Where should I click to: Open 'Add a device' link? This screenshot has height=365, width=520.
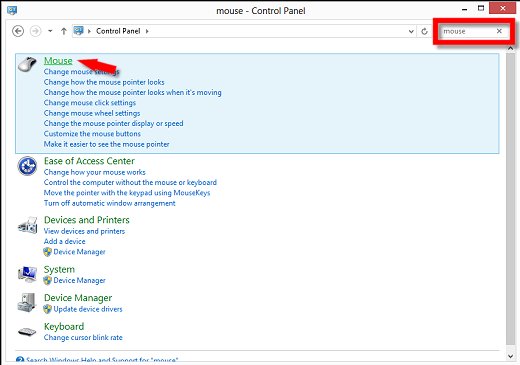pyautogui.click(x=64, y=241)
